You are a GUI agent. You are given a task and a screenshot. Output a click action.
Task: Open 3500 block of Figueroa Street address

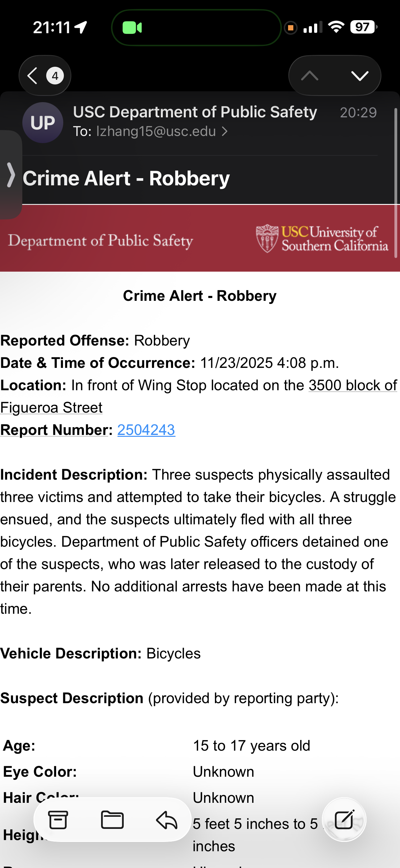(352, 385)
